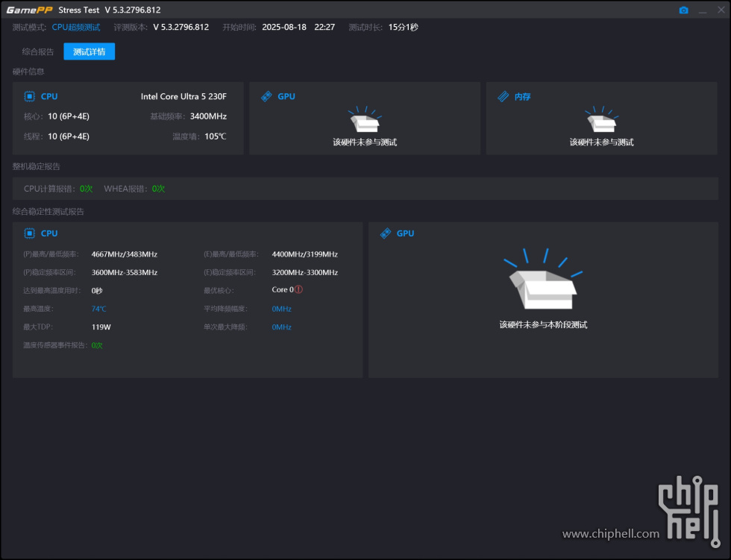Click the 0秒 time-to-max-temperature value
The image size is (731, 560).
(x=97, y=291)
